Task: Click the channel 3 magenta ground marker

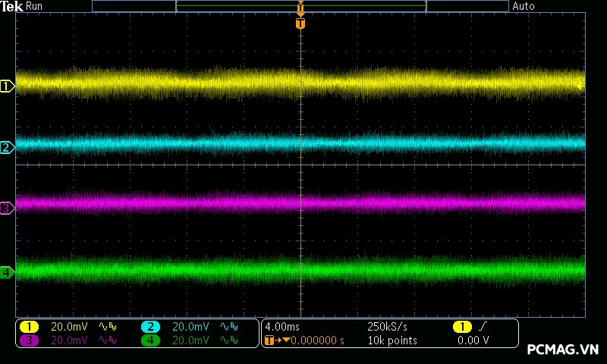Action: point(7,208)
